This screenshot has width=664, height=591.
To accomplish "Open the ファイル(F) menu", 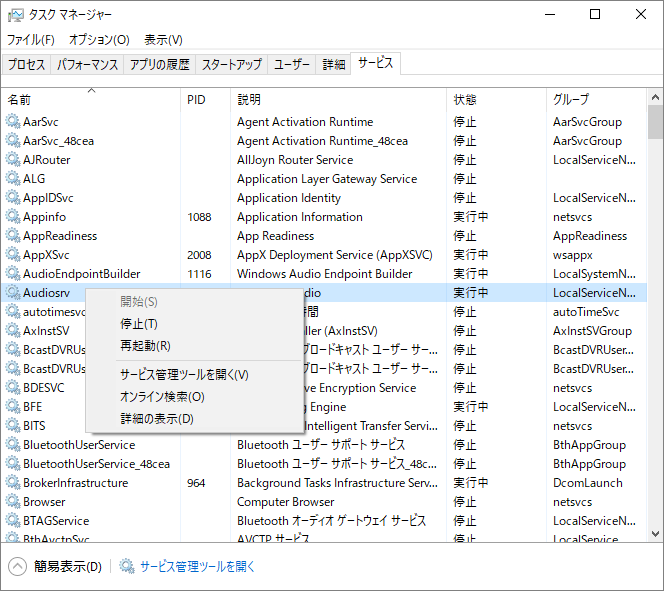I will coord(30,40).
